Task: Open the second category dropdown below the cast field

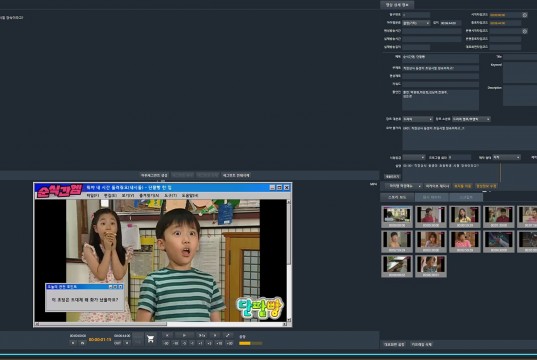Action: (x=471, y=119)
